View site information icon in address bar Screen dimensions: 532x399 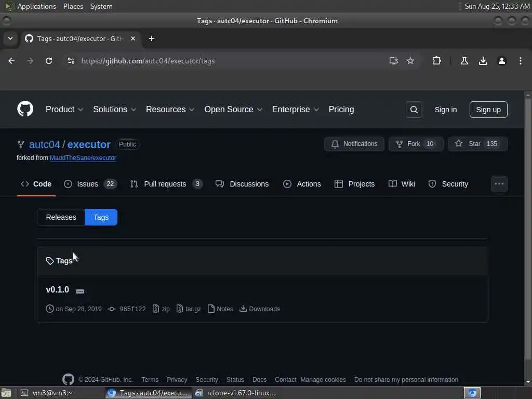coord(71,61)
